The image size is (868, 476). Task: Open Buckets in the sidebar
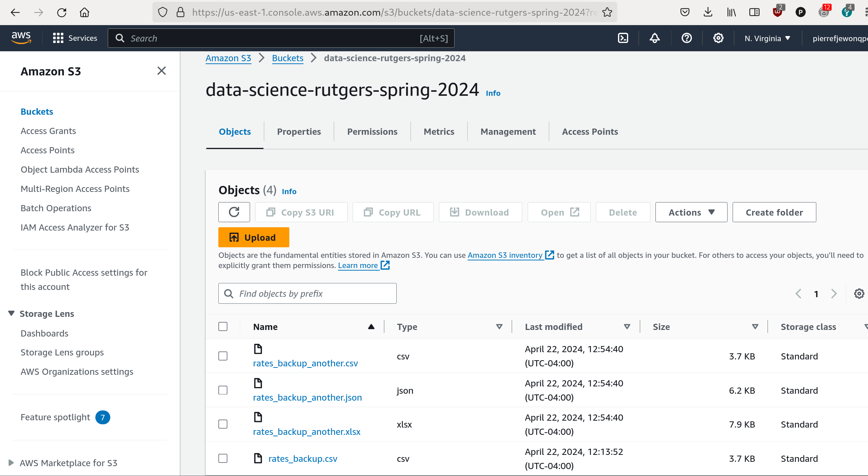click(37, 111)
